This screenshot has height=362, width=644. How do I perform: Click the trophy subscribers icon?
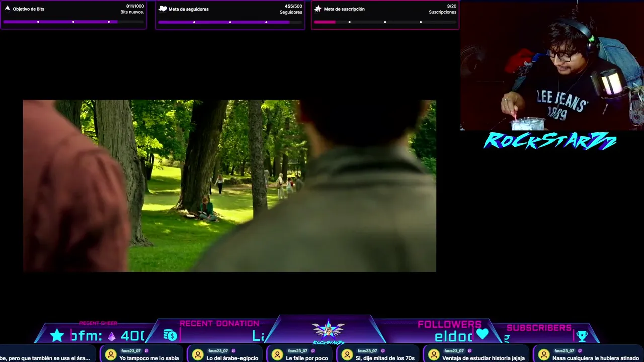tap(582, 336)
